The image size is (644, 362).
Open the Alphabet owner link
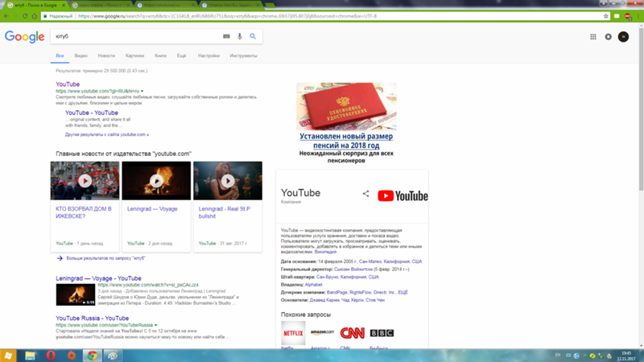tap(313, 285)
